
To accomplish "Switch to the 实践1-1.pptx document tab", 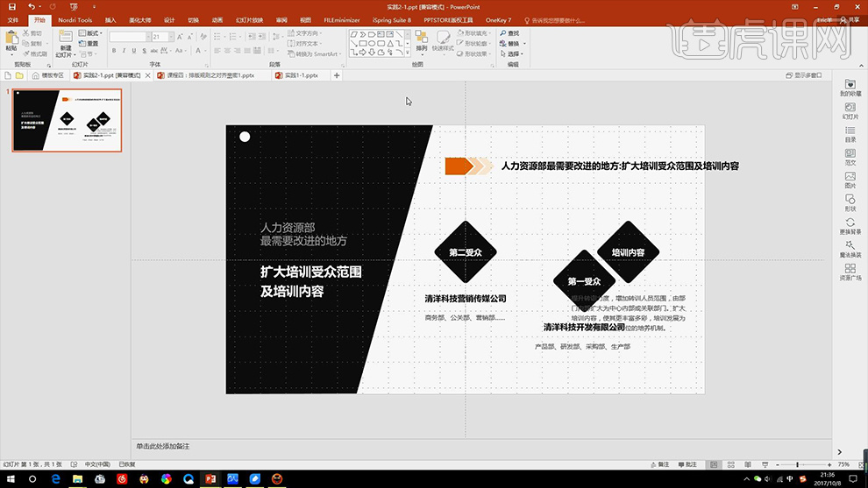I will coord(300,75).
